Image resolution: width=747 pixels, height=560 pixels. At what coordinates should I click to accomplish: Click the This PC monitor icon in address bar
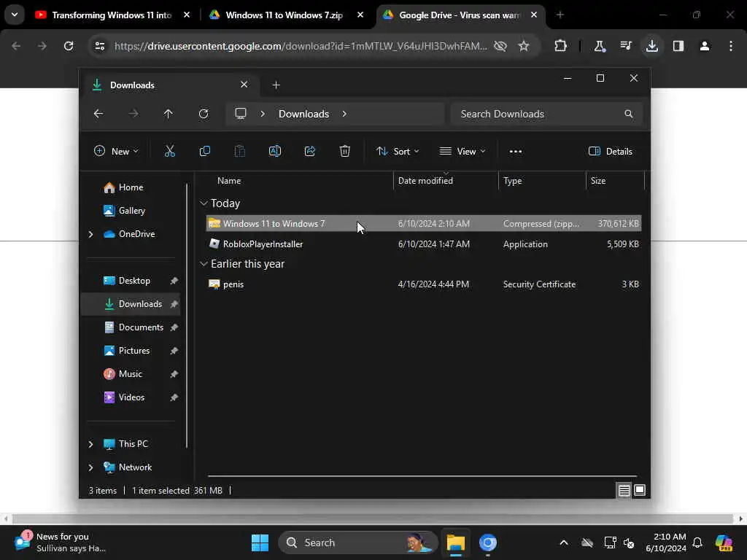pyautogui.click(x=241, y=114)
